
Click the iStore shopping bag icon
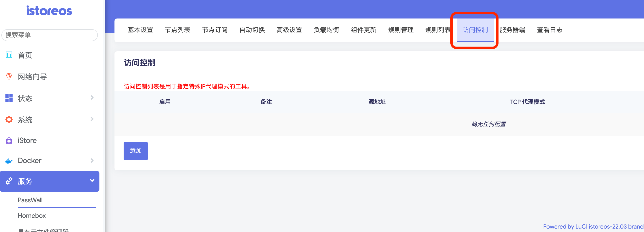(9, 140)
